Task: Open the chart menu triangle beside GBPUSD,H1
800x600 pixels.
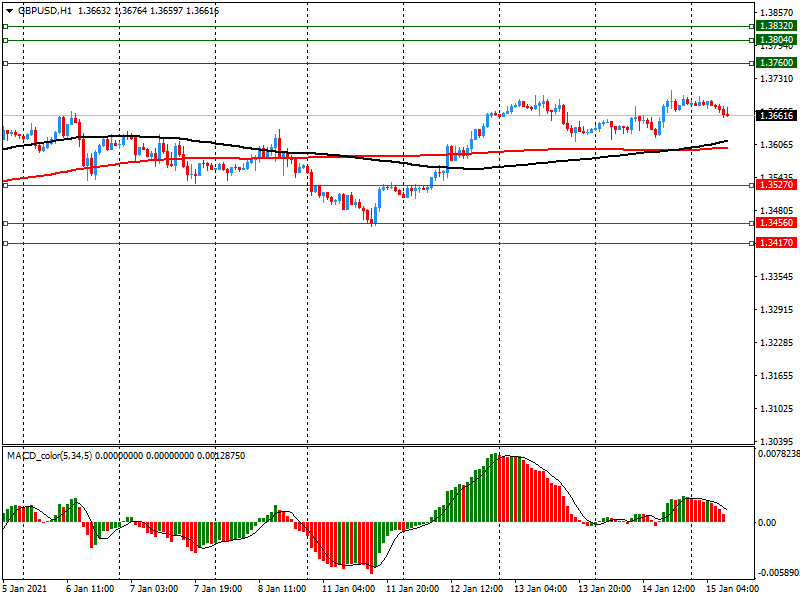Action: [x=8, y=10]
